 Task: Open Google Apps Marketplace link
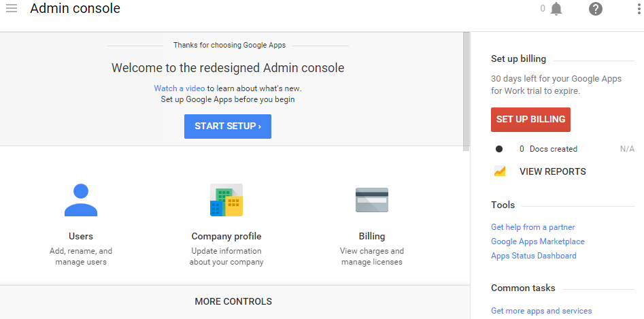pyautogui.click(x=538, y=241)
